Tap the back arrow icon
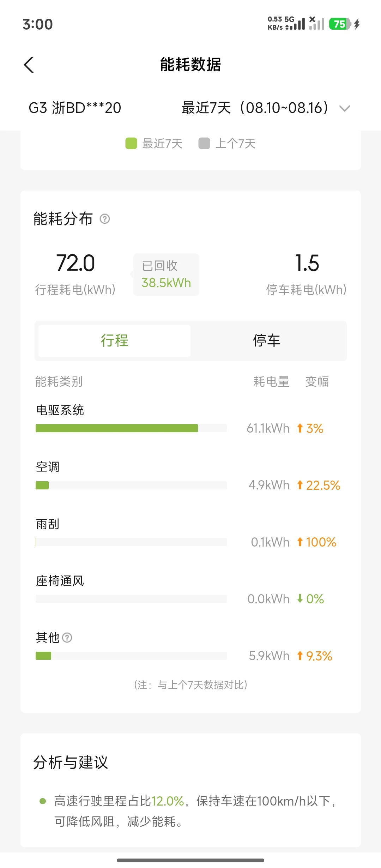The height and width of the screenshot is (868, 381). [29, 65]
